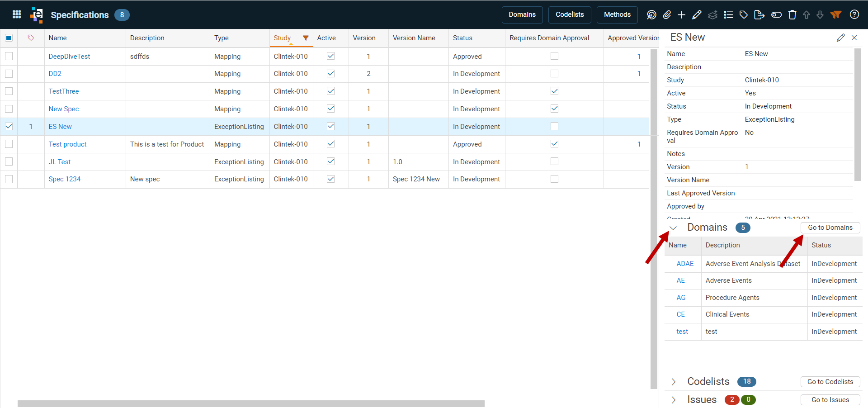Open the app launcher grid icon
Screen dimensions: 868x408
tap(17, 14)
